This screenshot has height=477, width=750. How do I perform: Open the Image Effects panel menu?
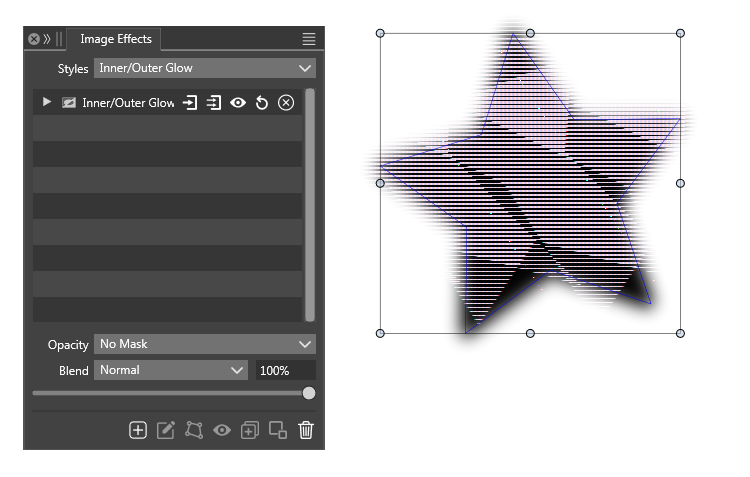[309, 39]
